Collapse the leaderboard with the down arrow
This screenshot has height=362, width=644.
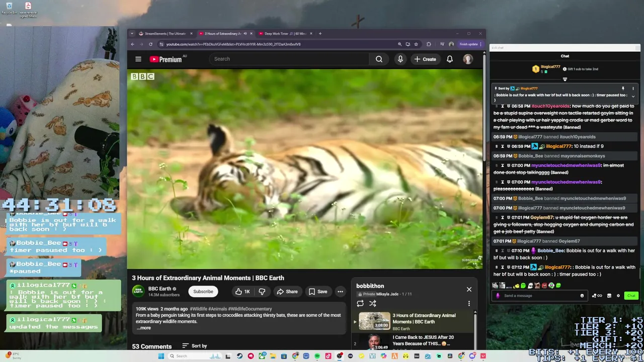pyautogui.click(x=565, y=79)
